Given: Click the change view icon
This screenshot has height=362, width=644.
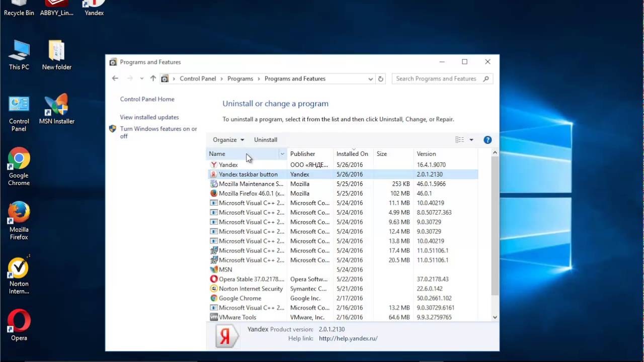Looking at the screenshot, I should [459, 140].
